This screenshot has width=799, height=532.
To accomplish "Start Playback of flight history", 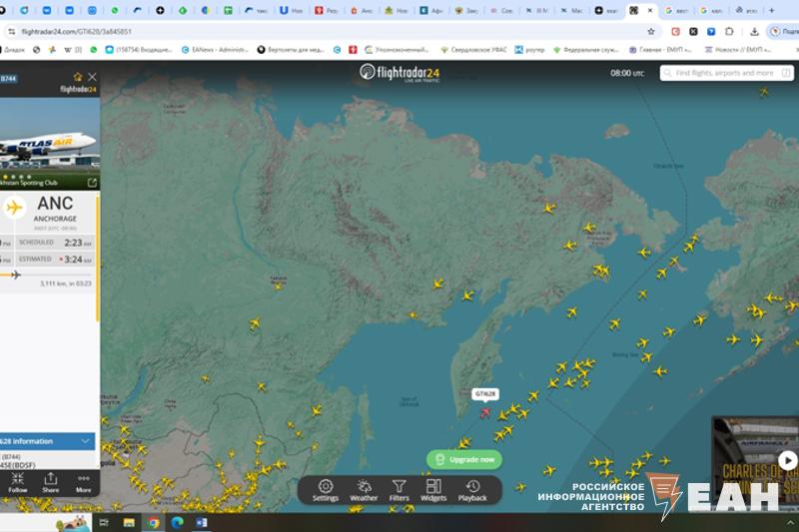I will (472, 489).
